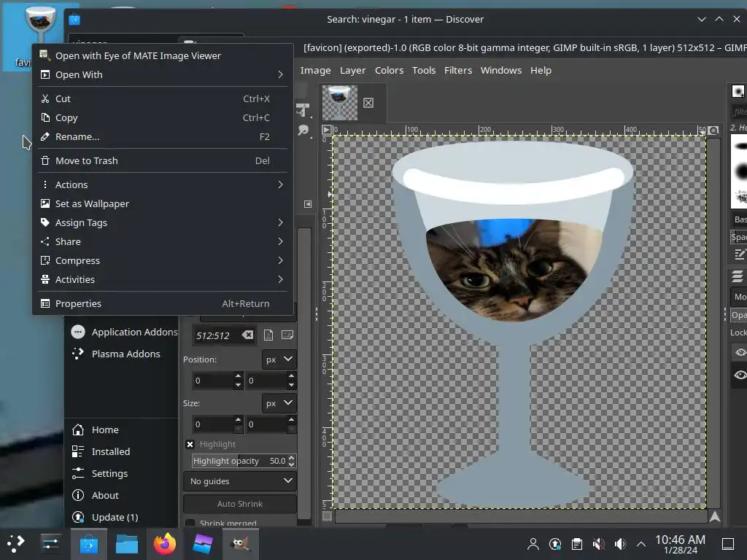Viewport: 747px width, 560px height.
Task: Choose Move to Trash
Action: click(x=163, y=161)
